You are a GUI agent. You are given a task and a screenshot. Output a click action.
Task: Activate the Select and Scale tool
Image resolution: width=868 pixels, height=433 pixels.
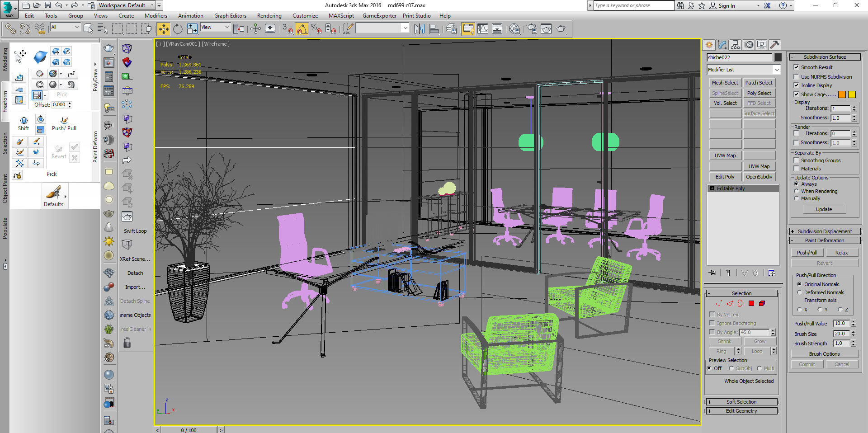[x=192, y=29]
